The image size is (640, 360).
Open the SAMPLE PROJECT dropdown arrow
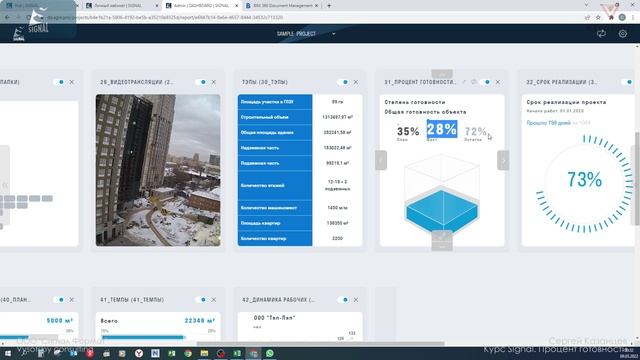coord(333,34)
